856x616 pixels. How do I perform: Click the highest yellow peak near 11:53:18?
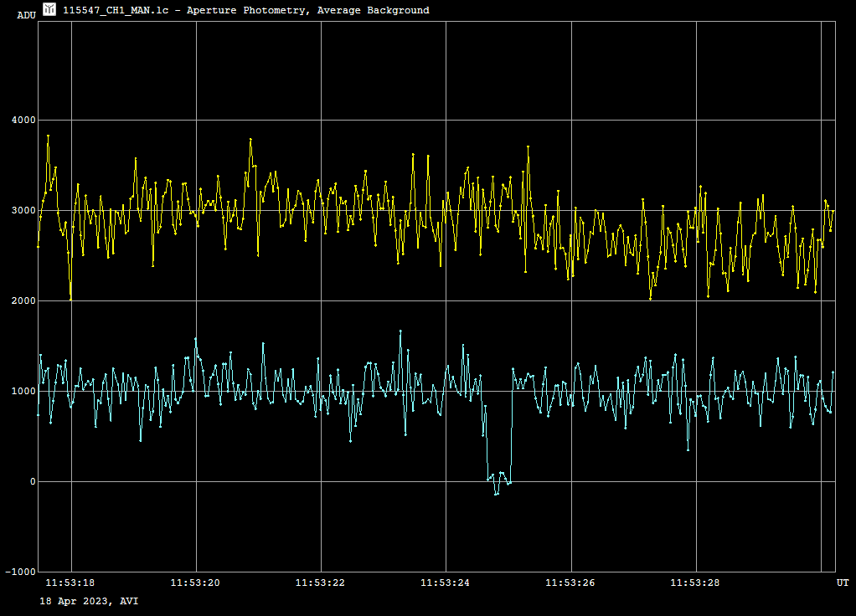click(48, 136)
